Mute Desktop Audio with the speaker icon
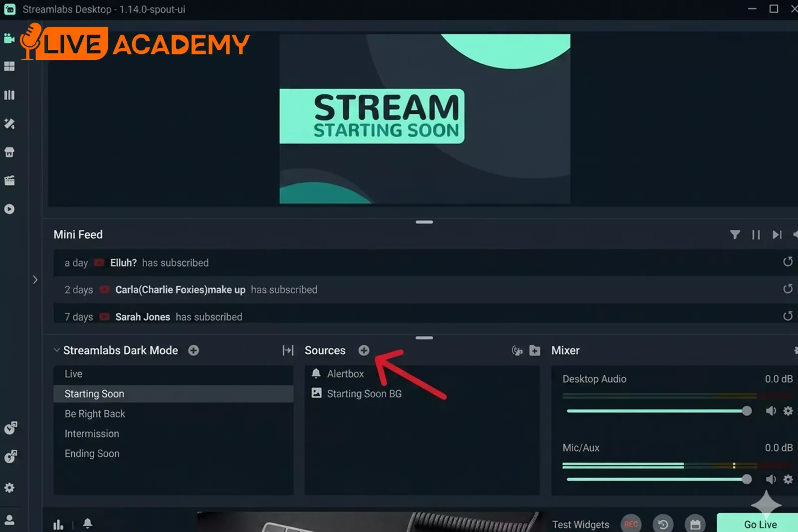The width and height of the screenshot is (798, 532). pos(771,411)
